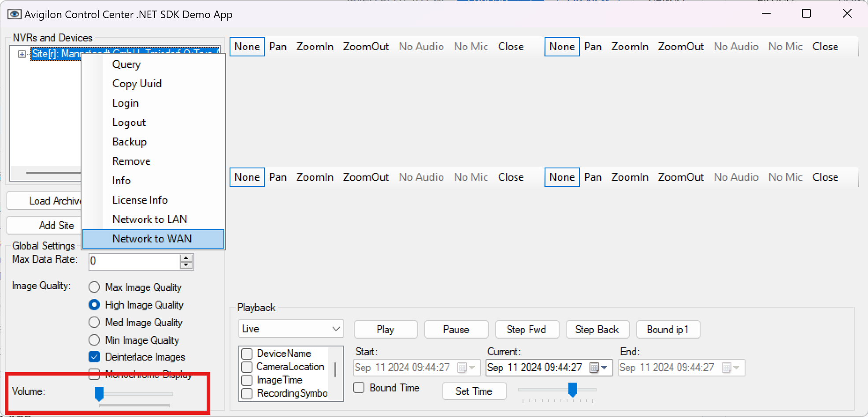
Task: Click None in top-left view panel
Action: (x=247, y=47)
